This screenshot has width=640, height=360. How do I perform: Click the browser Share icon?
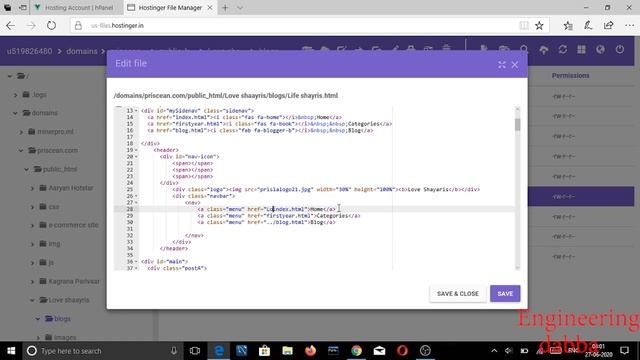click(608, 25)
